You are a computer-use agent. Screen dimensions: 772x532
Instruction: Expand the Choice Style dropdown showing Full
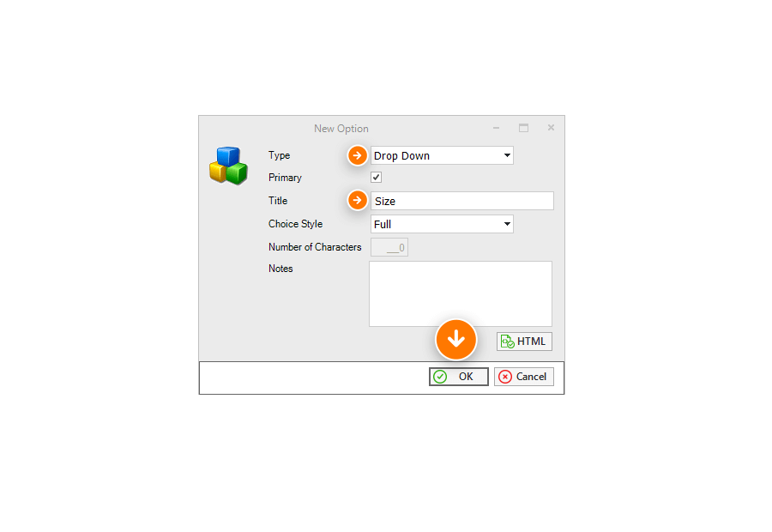(442, 224)
